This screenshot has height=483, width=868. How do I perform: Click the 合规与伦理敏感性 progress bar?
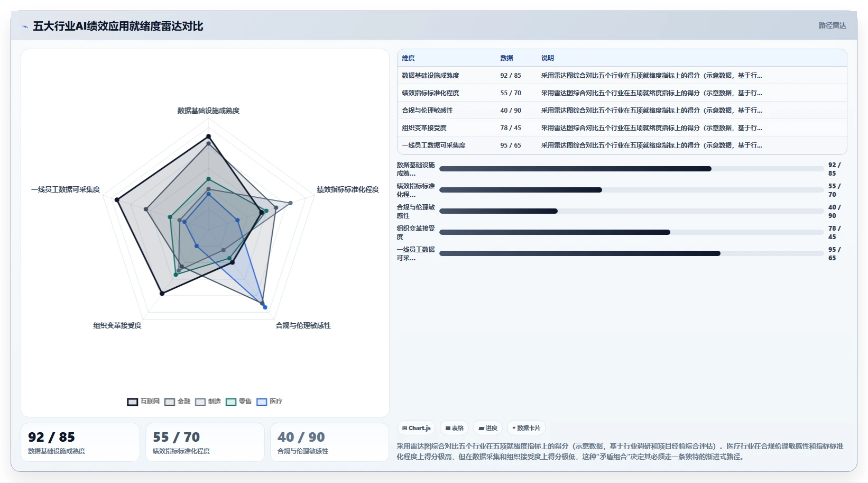pyautogui.click(x=631, y=211)
